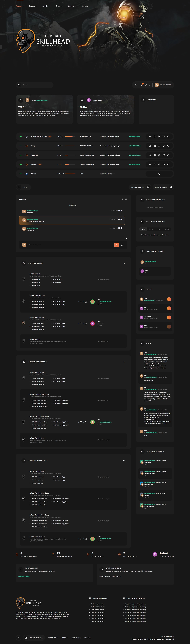Open the Support menu
This screenshot has width=190, height=644.
click(x=72, y=6)
